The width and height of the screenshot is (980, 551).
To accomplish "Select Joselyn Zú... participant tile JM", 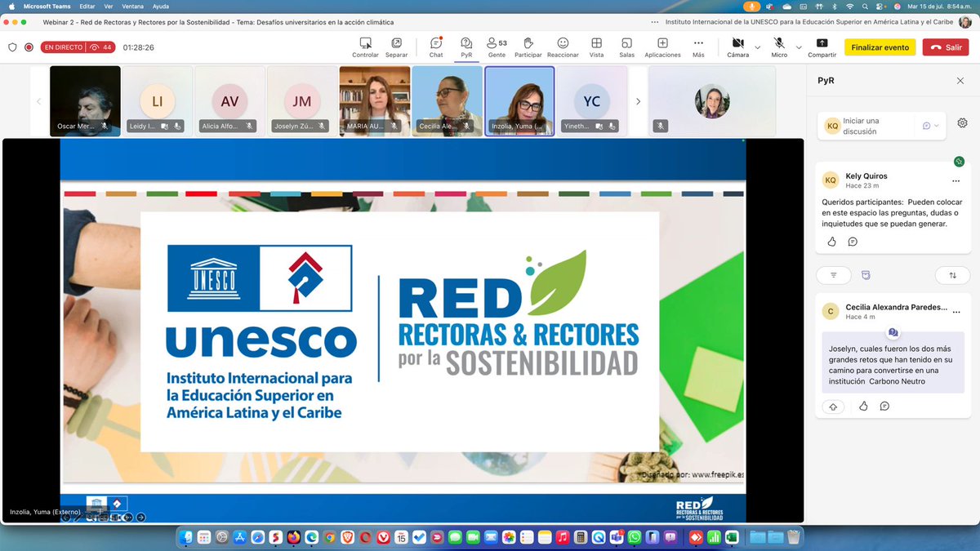I will coord(302,101).
